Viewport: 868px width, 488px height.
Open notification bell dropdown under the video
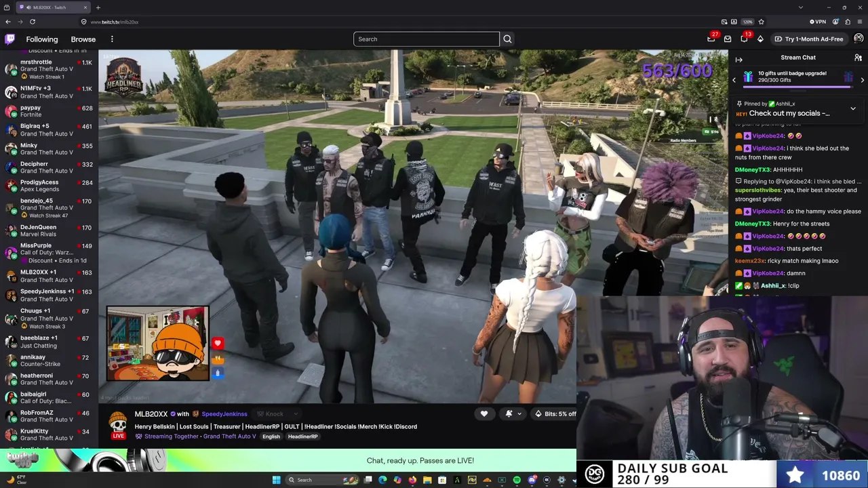click(x=513, y=413)
